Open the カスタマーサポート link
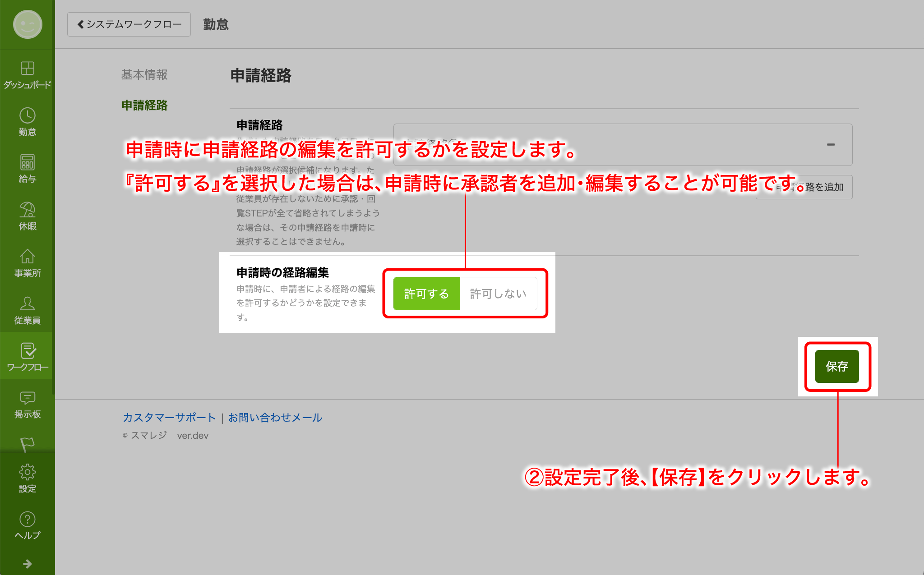924x575 pixels. point(169,418)
